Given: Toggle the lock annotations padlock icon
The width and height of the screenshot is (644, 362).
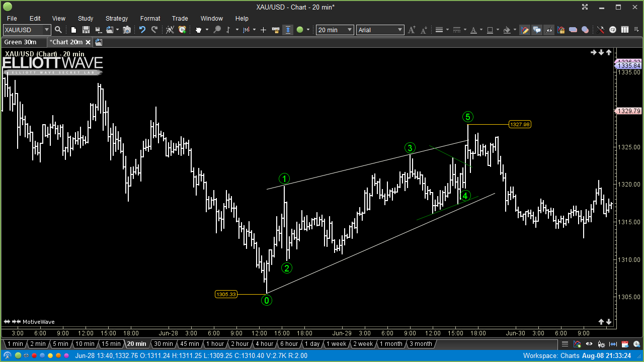Looking at the screenshot, I should pos(561,30).
